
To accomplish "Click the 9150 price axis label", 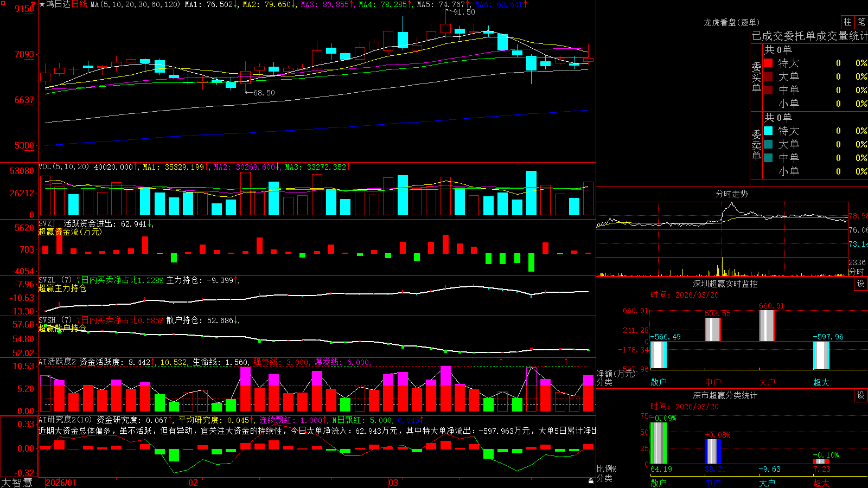I will point(24,9).
